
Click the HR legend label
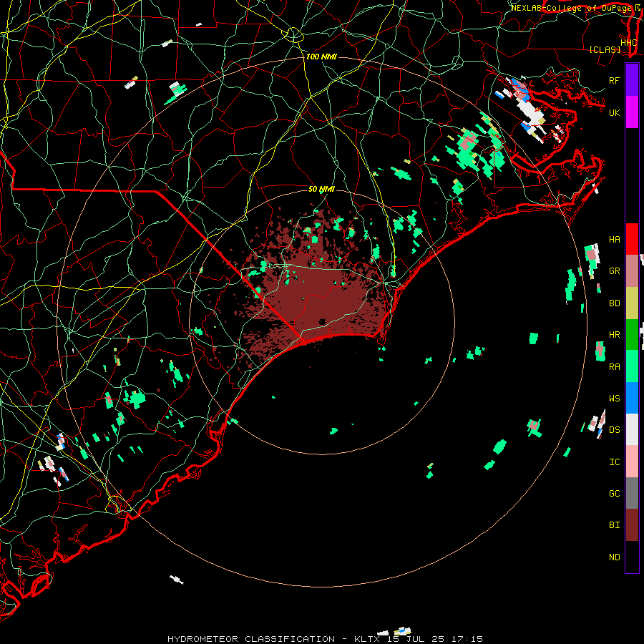[614, 335]
